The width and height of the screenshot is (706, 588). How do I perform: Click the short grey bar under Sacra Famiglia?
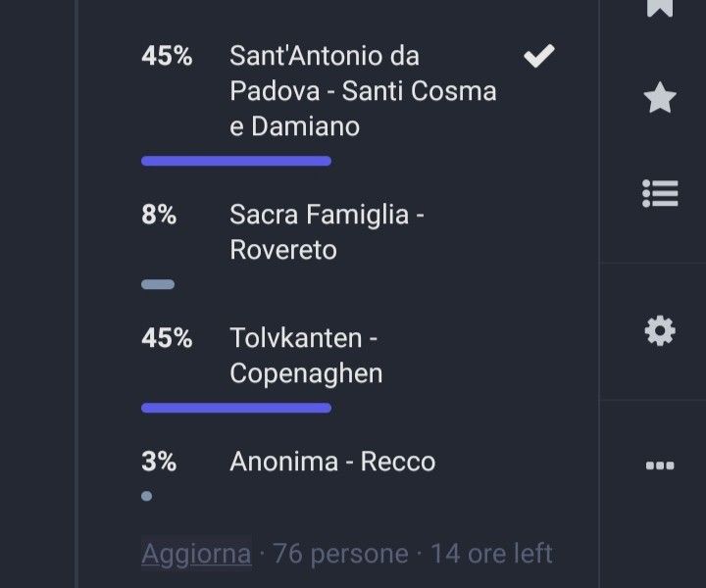click(158, 285)
